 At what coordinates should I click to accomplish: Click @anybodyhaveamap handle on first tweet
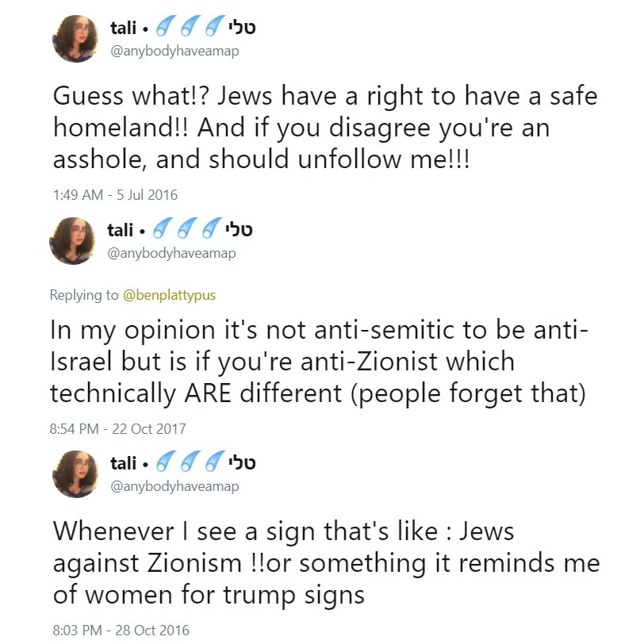click(x=174, y=52)
